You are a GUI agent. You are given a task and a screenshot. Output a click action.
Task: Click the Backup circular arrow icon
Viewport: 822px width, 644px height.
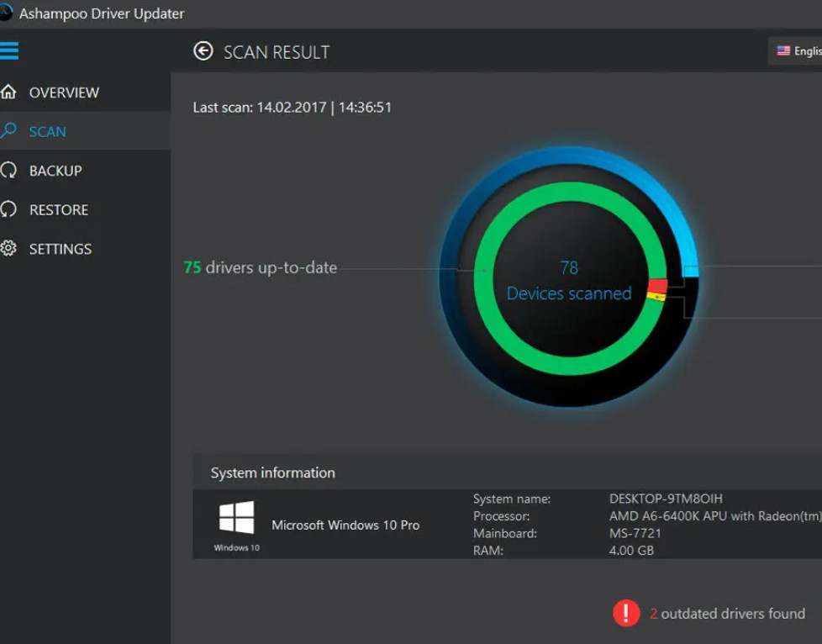[8, 170]
